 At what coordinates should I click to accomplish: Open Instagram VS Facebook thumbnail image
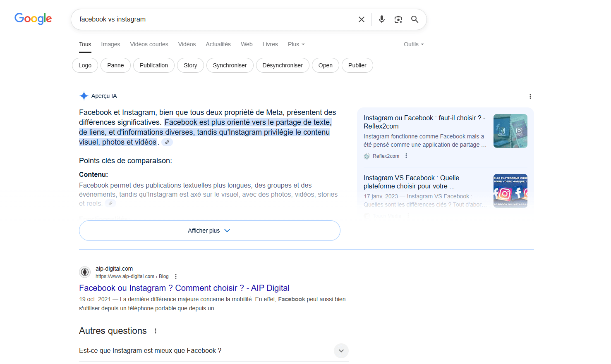point(510,191)
